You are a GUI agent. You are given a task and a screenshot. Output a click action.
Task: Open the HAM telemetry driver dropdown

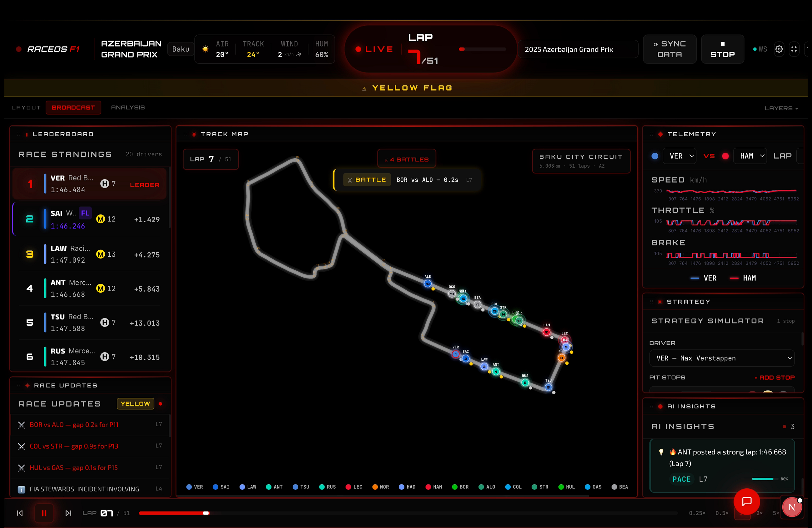click(x=750, y=156)
